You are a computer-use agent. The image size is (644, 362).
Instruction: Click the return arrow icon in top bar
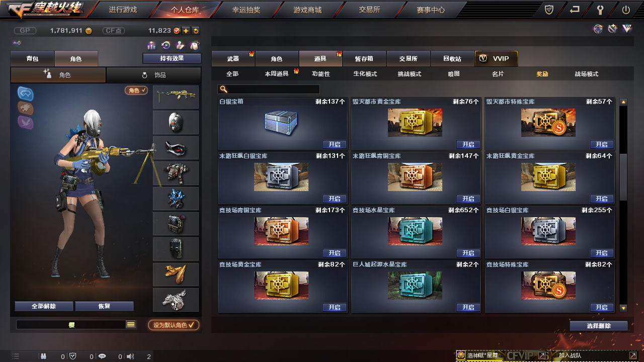575,10
